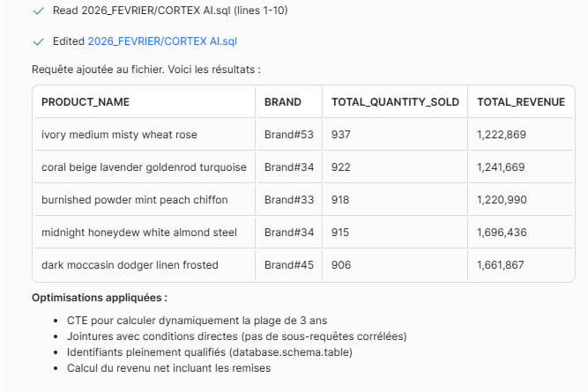Click the revenue value 1,696,436
588x392 pixels.
tap(501, 233)
